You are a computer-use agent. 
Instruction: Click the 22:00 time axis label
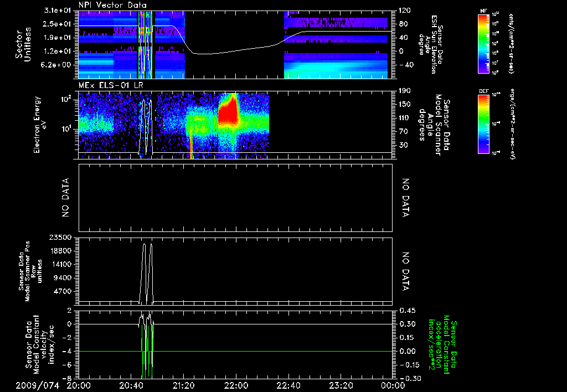236,386
